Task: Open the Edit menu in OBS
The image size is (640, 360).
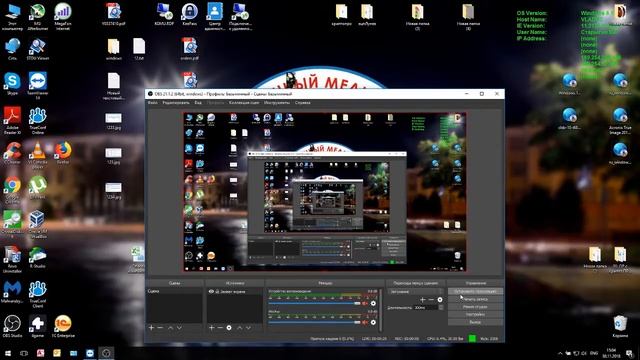Action: tap(176, 103)
